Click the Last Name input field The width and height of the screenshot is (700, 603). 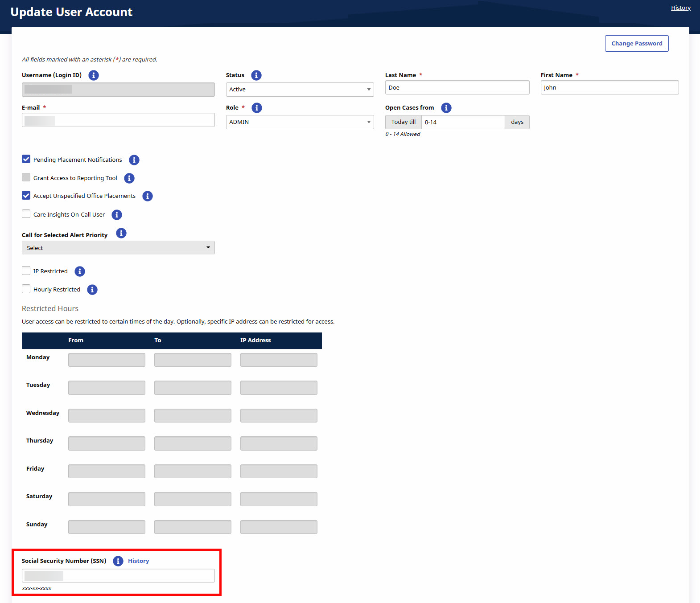[457, 88]
